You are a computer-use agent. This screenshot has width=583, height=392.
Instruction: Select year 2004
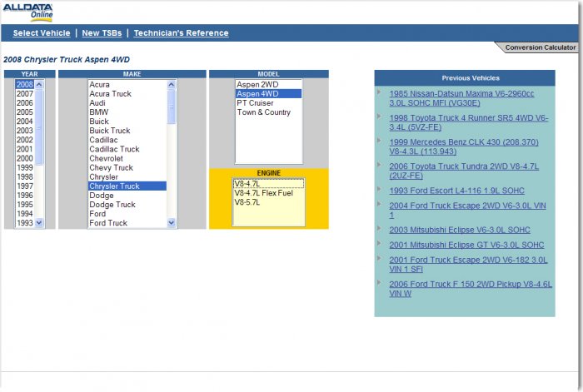[x=24, y=122]
